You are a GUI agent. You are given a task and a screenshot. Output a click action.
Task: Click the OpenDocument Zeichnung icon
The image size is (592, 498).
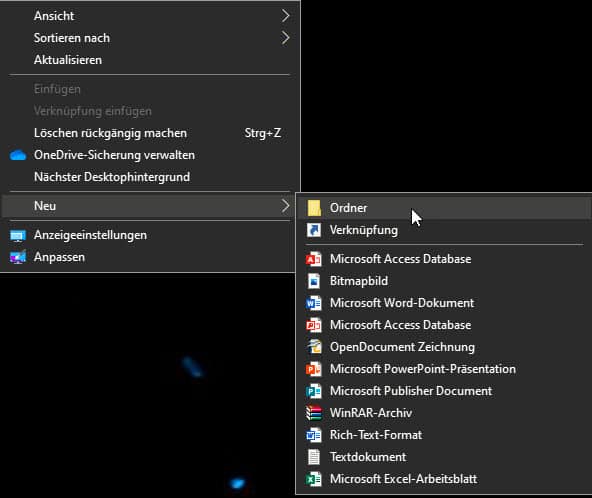(314, 347)
